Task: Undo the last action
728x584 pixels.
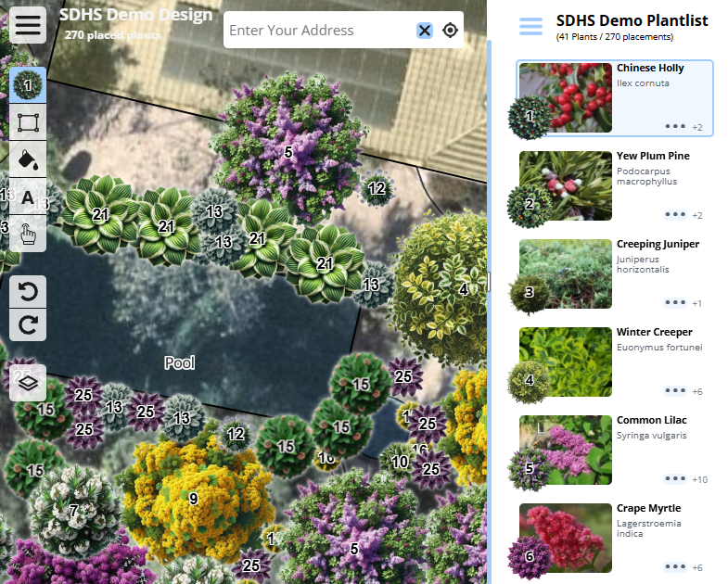Action: 28,292
